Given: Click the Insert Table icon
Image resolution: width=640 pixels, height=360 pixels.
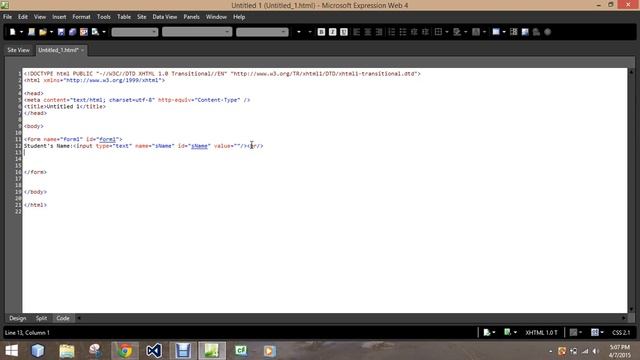Looking at the screenshot, I should [x=496, y=32].
